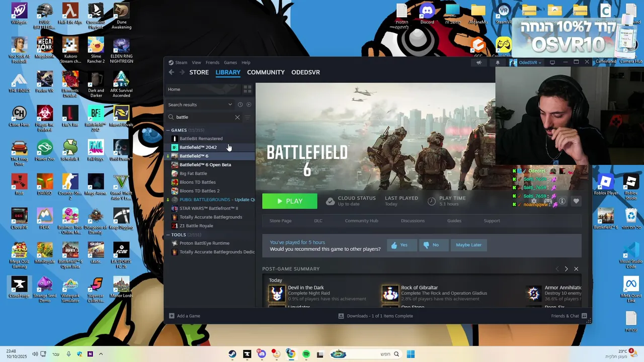Open the advanced filter options icon
Screen dimensions: 644x362
click(x=247, y=117)
